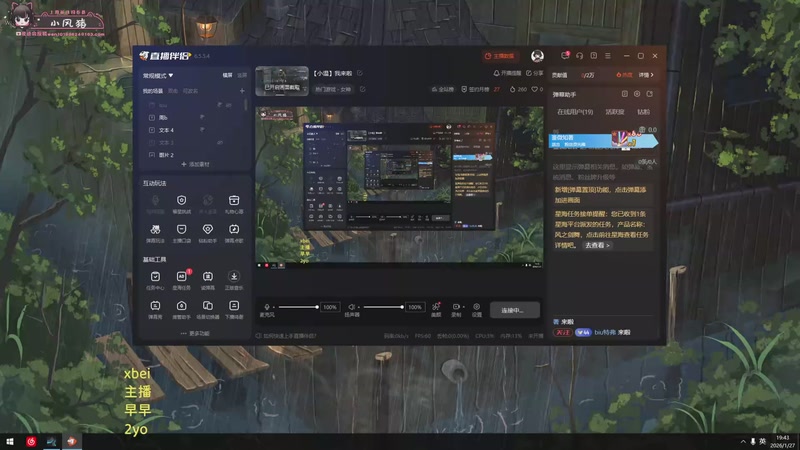Open the 读弹幕 tool icon
Screen dimensions: 800x450
pos(208,277)
